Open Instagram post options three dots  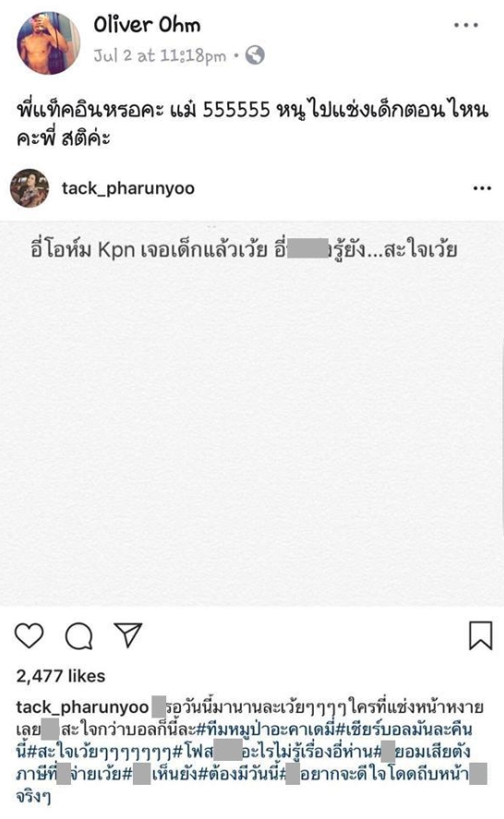pos(482,188)
